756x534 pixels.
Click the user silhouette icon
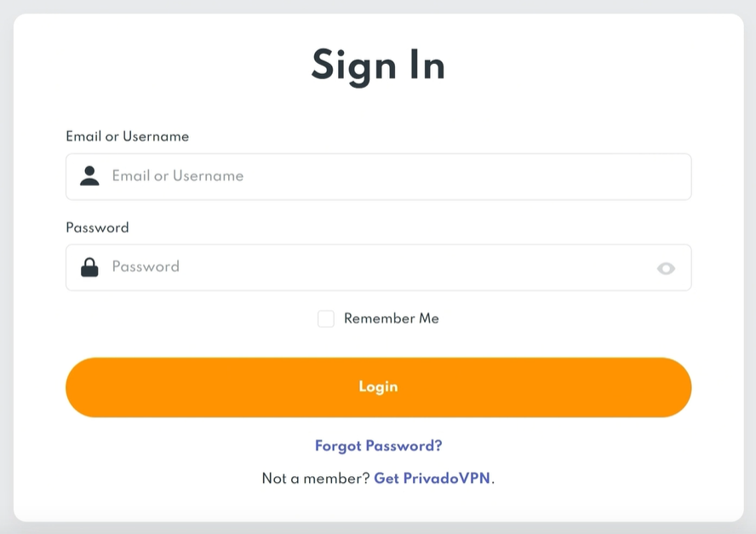(x=89, y=176)
